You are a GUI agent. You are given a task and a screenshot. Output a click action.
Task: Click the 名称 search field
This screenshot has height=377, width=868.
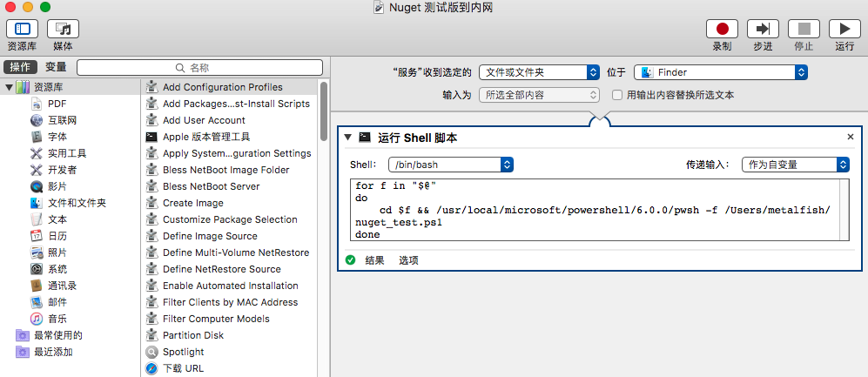200,68
